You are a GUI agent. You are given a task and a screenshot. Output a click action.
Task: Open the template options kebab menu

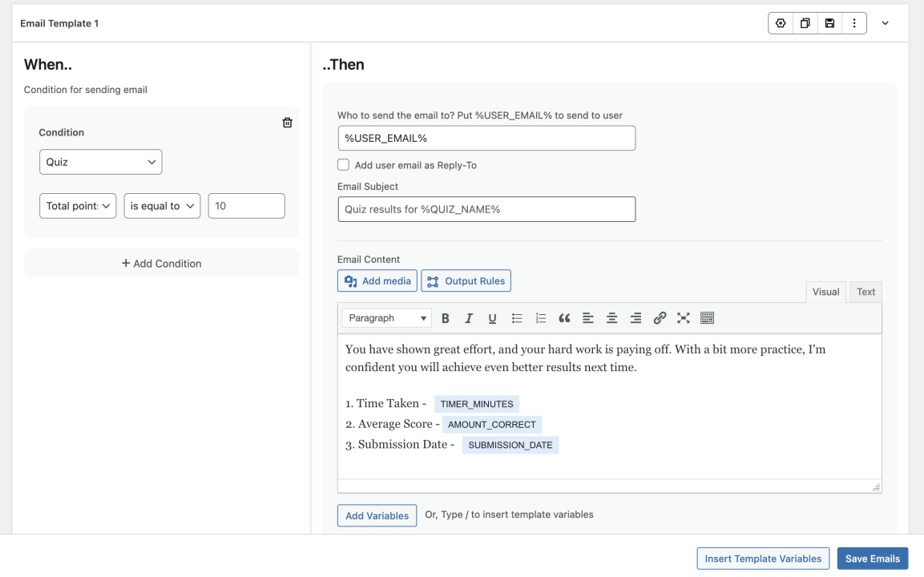[854, 22]
